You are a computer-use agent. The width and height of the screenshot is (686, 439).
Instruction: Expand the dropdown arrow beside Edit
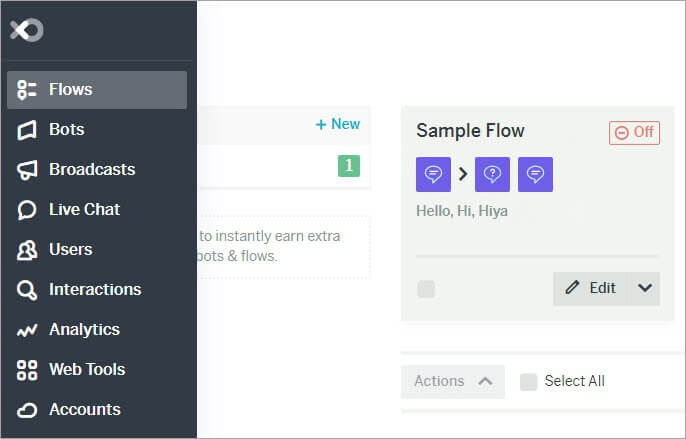(x=645, y=288)
